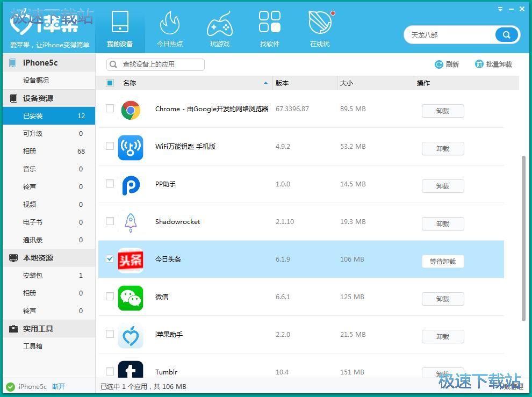Screen dimensions: 532x397
Task: Click the 刷新 refresh label
Action: 452,64
